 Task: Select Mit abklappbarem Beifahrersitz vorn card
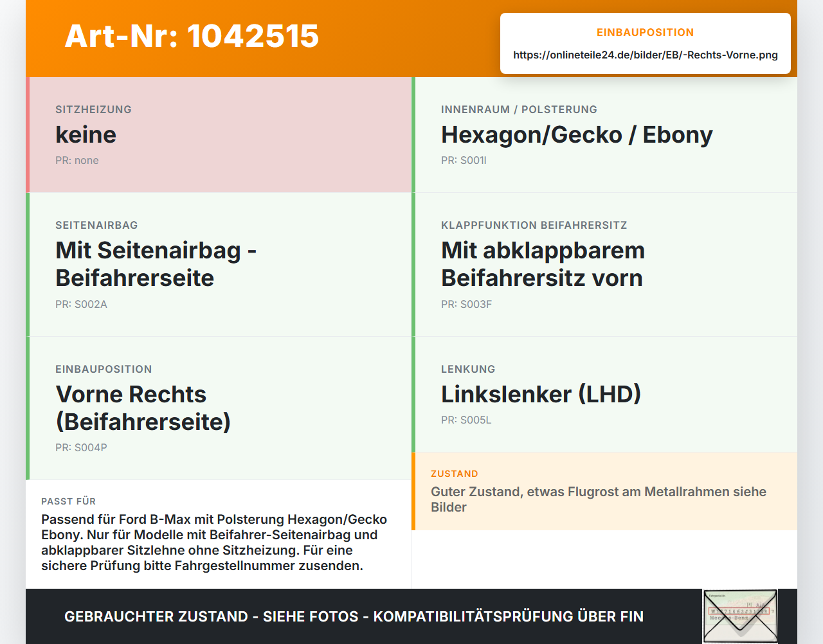(x=604, y=265)
